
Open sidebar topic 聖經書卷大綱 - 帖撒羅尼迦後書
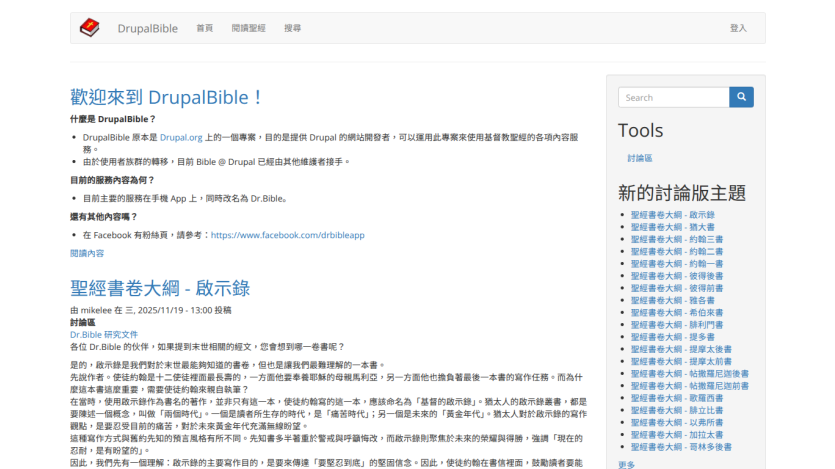(690, 374)
